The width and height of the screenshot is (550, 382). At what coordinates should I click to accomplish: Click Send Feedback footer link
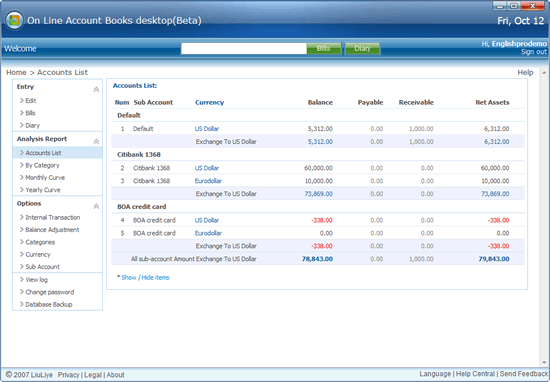[x=524, y=374]
